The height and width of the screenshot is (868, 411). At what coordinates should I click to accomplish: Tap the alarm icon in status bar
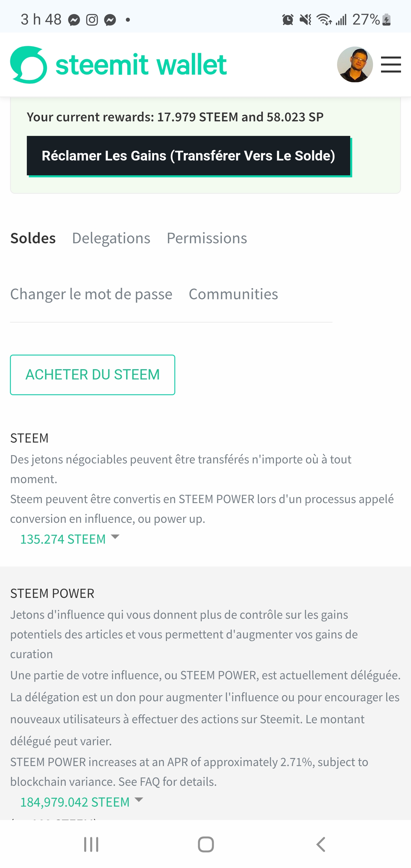click(x=288, y=20)
